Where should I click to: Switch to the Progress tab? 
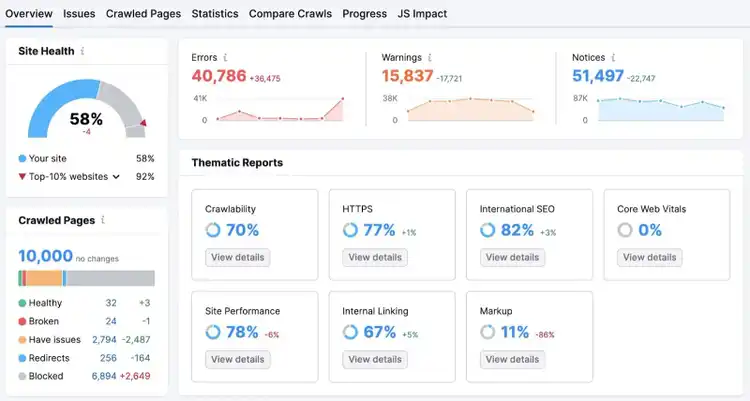[364, 14]
